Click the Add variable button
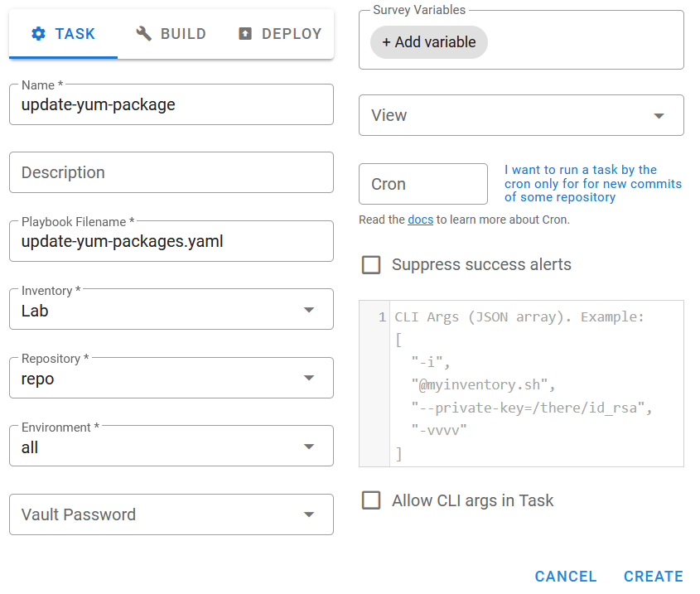Image resolution: width=700 pixels, height=594 pixels. pos(429,42)
